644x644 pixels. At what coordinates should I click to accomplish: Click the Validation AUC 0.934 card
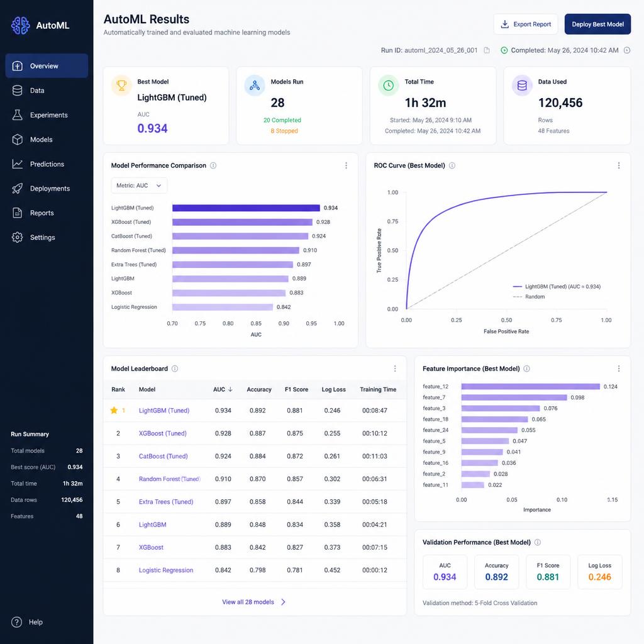point(445,572)
